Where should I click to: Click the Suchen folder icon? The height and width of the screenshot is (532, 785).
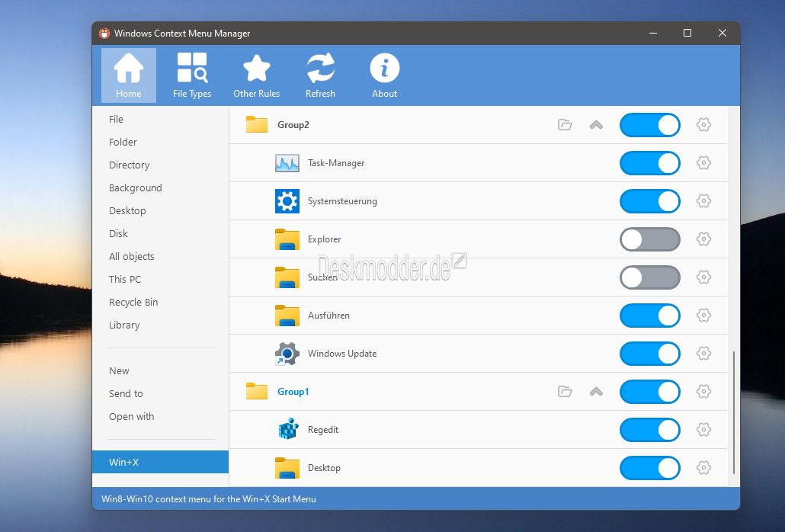point(287,277)
